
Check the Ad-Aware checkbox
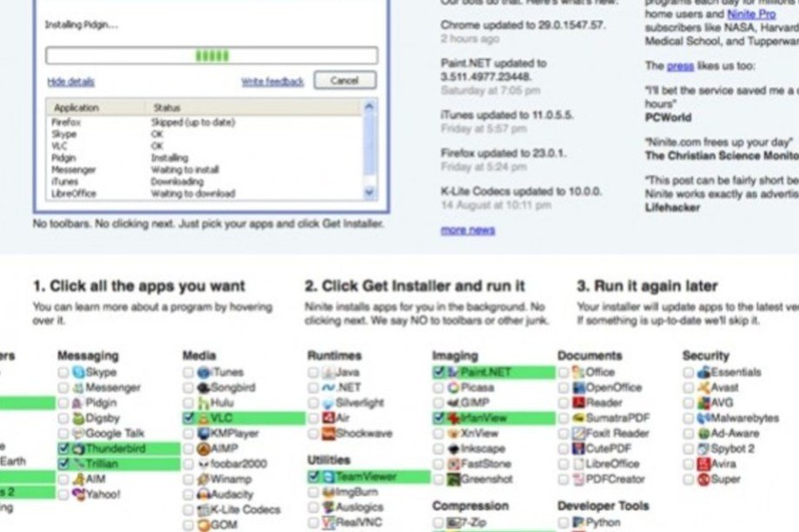(x=689, y=434)
